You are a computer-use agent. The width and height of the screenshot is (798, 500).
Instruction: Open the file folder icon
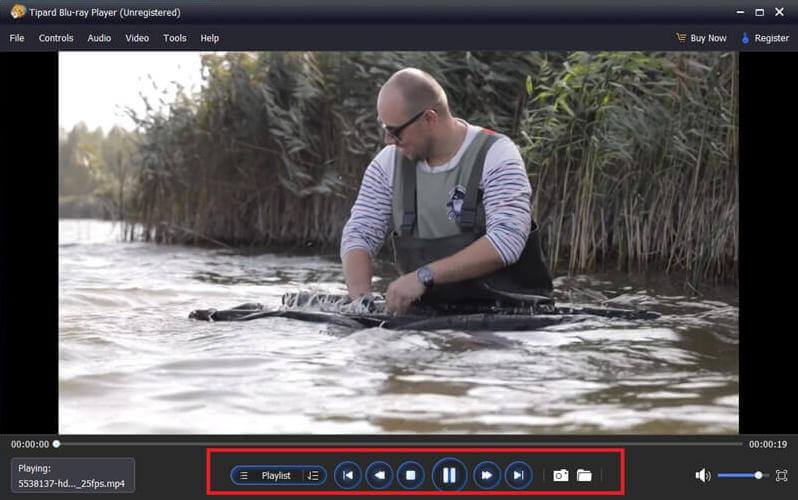584,475
